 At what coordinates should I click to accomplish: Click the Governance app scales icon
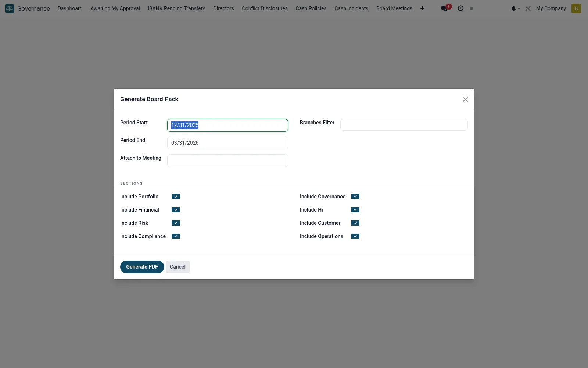click(10, 8)
